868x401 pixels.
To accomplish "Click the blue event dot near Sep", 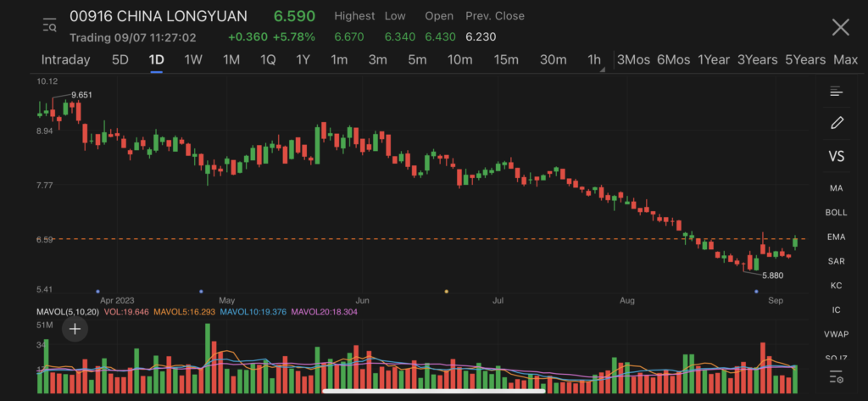I will click(756, 292).
